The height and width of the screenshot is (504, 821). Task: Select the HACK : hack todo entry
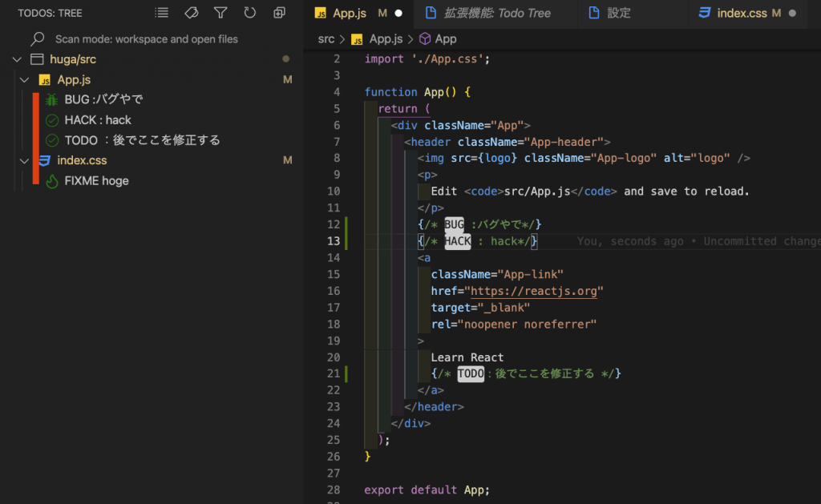click(x=97, y=120)
